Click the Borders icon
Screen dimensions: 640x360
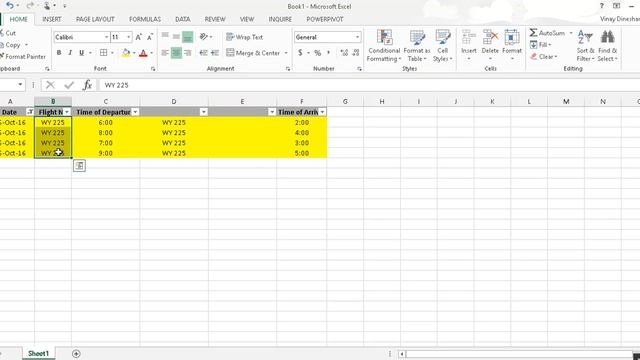click(104, 53)
